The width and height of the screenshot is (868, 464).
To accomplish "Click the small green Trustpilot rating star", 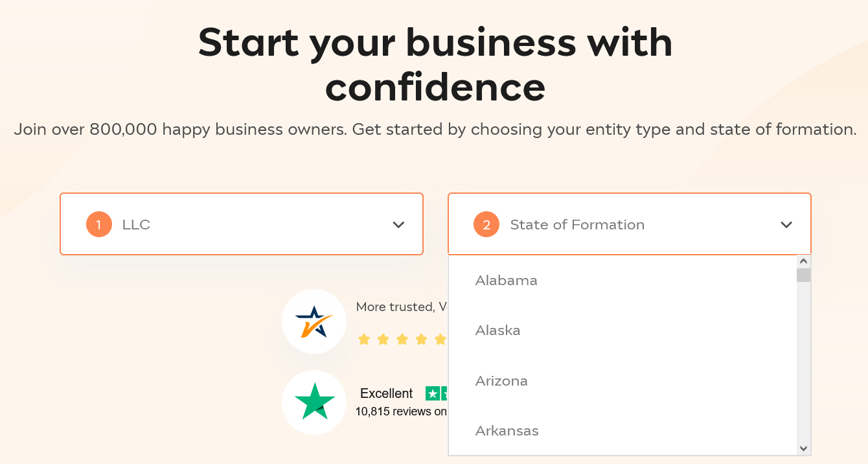I will (433, 393).
